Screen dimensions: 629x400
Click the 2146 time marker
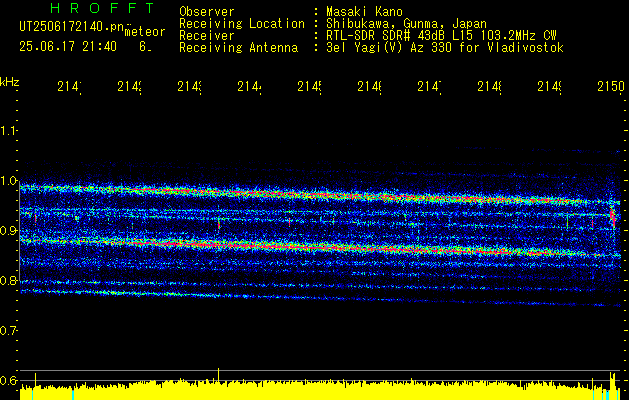point(369,87)
